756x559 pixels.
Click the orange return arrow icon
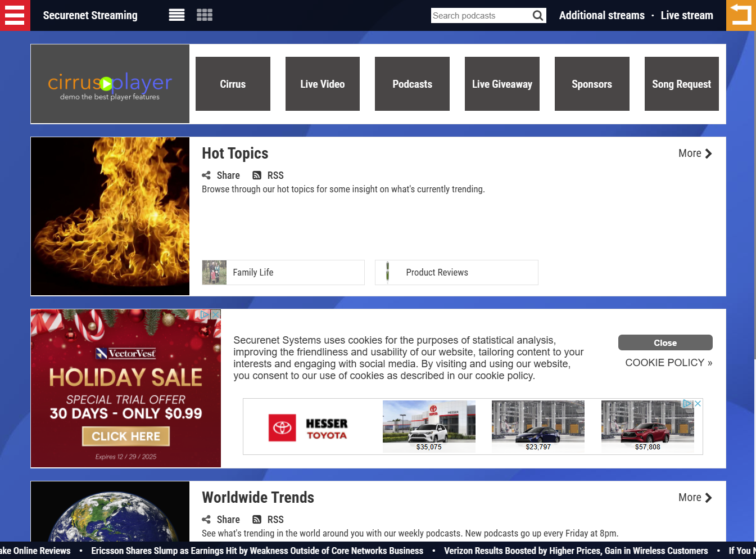741,15
